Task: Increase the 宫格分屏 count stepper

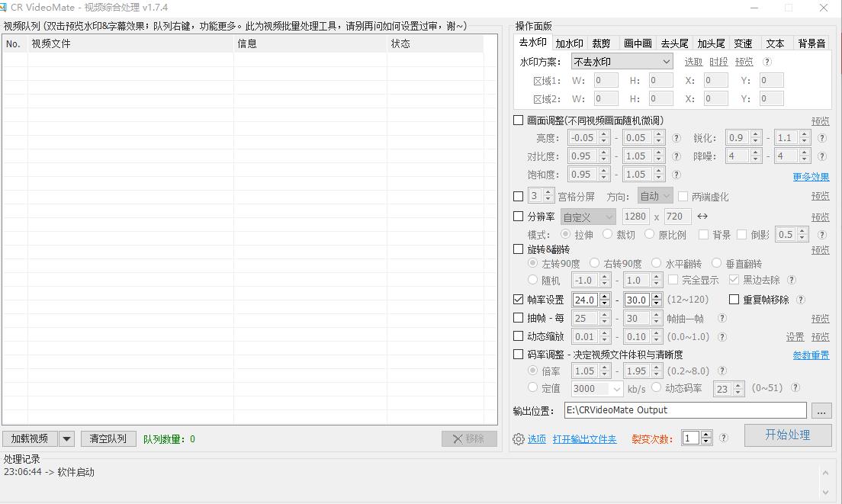Action: pyautogui.click(x=548, y=193)
